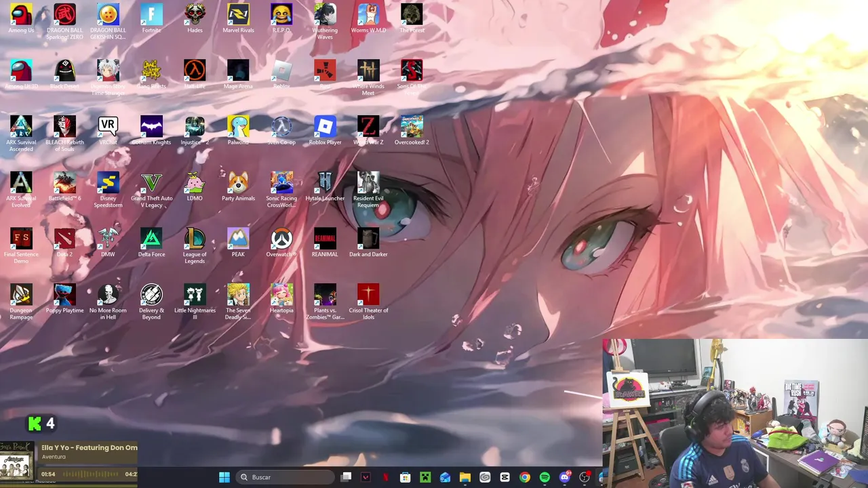
Task: Launch Crisol Theater of Idols shortcut
Action: pos(368,302)
